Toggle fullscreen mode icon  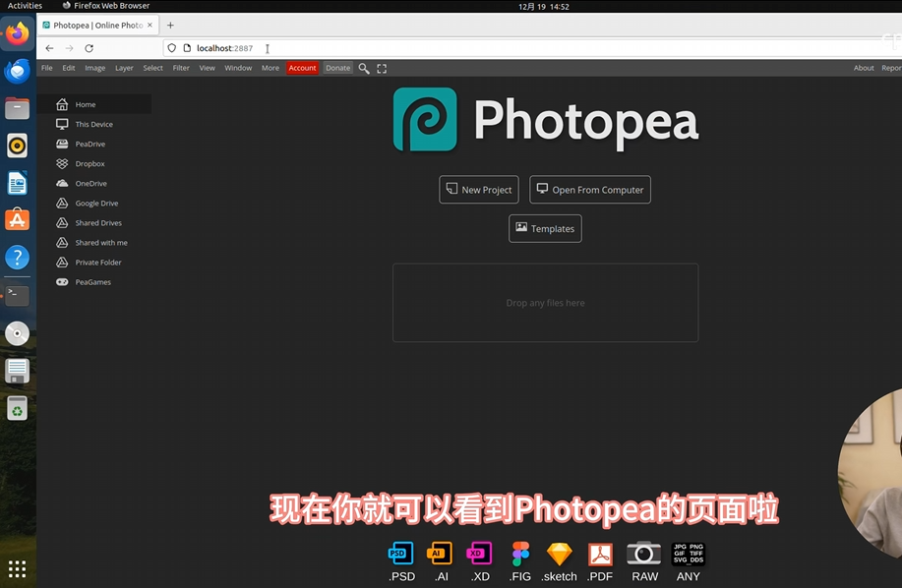coord(382,69)
